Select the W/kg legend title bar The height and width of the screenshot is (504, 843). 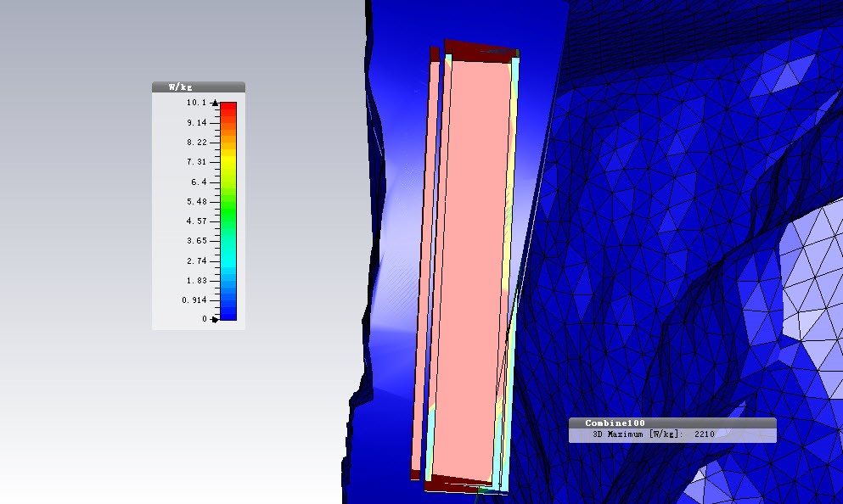click(199, 87)
